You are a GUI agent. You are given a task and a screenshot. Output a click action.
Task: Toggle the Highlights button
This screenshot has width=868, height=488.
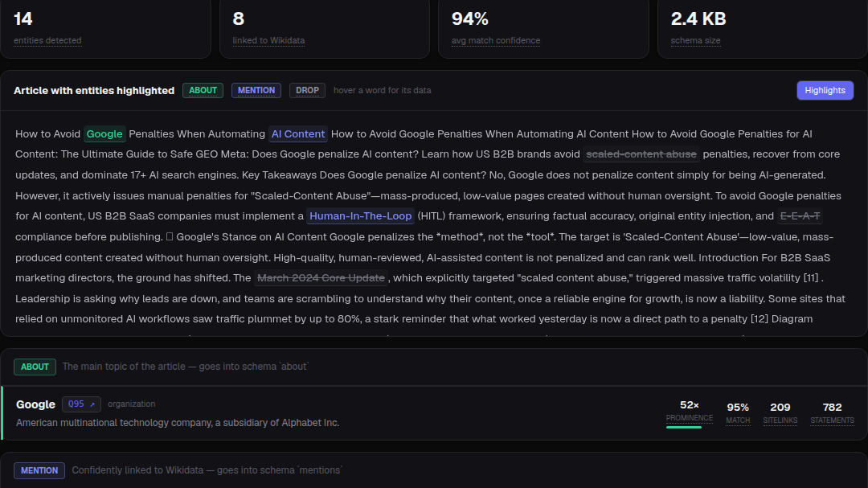click(825, 90)
